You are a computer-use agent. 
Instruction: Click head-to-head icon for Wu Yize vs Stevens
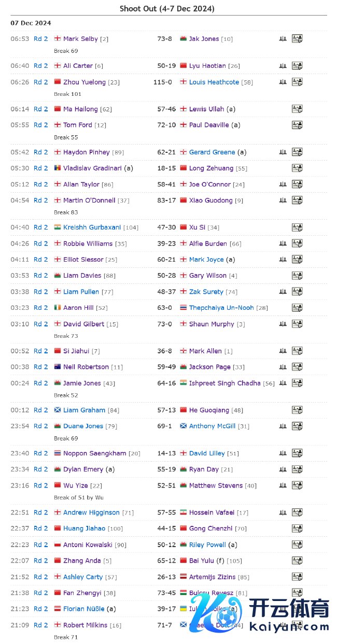tap(283, 485)
